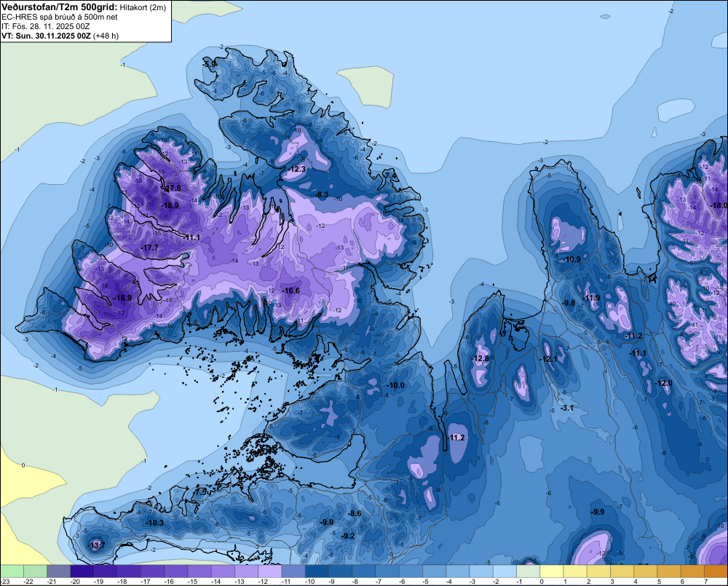Screen dimensions: 728x586
Task: Select the legend color swatch above -6
Action: [x=411, y=571]
